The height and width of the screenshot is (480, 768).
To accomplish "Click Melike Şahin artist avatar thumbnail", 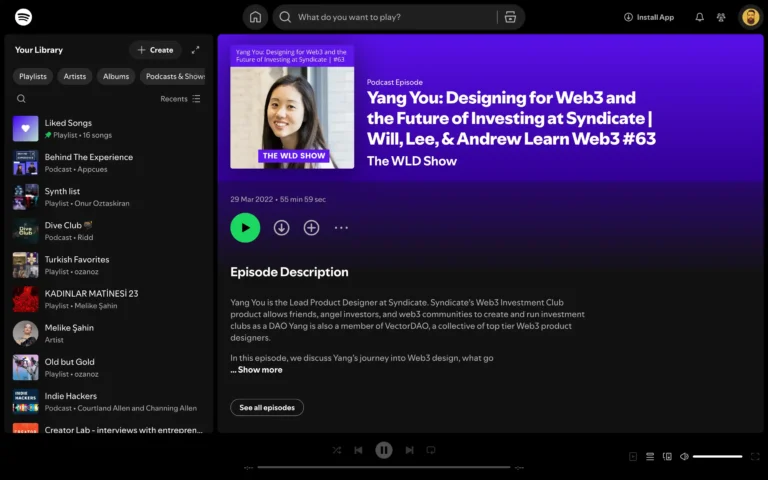I will [x=25, y=334].
